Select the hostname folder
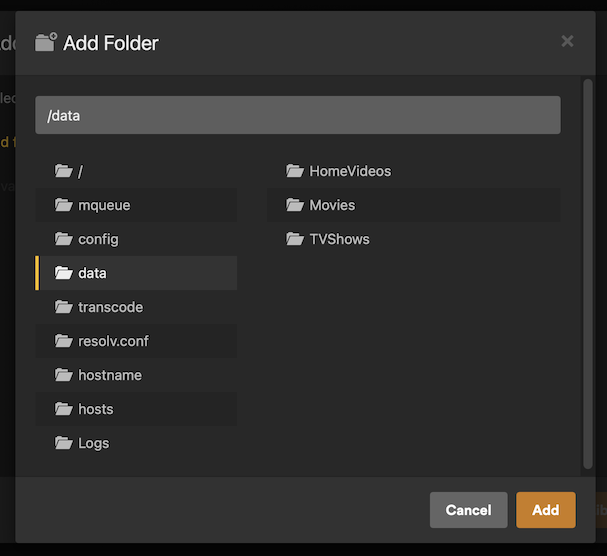Screen dimensions: 607x556 click(x=136, y=375)
